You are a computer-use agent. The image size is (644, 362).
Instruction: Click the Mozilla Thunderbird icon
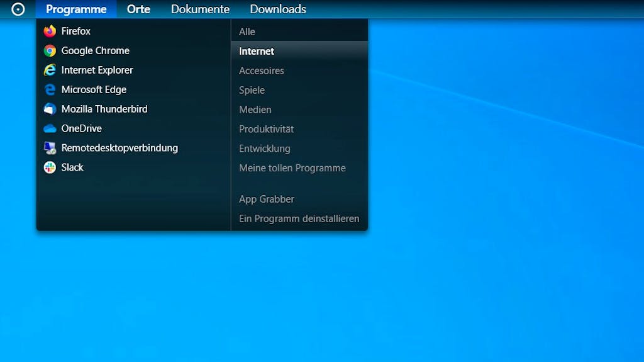[50, 109]
